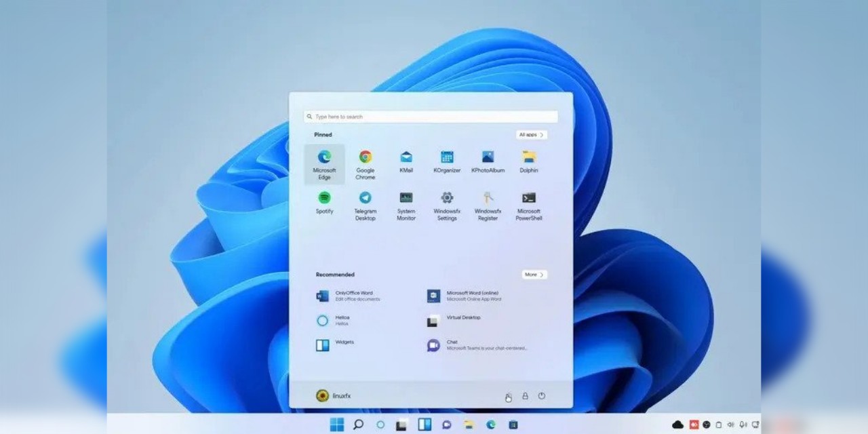Click the microphone tray icon
The image size is (868, 434).
point(743,425)
